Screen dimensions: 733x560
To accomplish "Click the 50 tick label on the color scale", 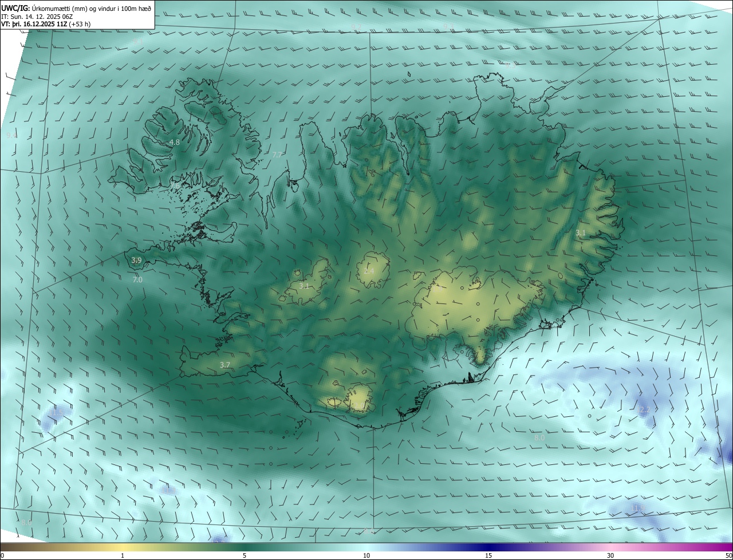I will (x=728, y=555).
